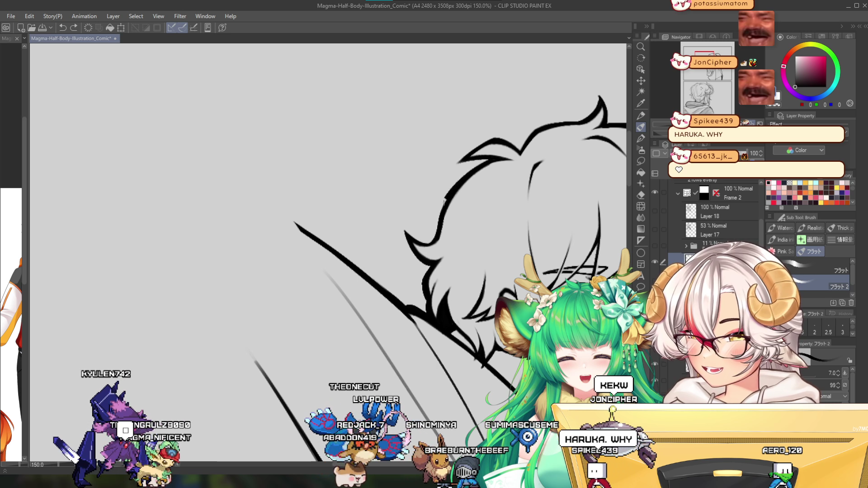
Task: Undo the last action
Action: (x=63, y=28)
